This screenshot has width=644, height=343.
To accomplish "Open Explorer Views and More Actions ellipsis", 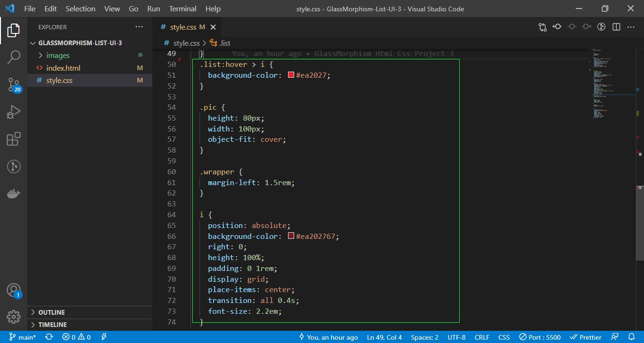I will pyautogui.click(x=139, y=27).
